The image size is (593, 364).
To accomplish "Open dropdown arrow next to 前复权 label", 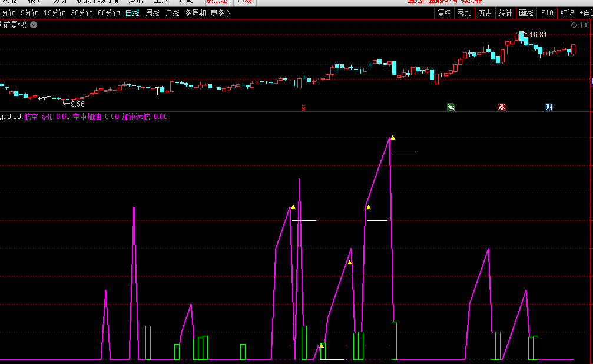I will pos(34,25).
